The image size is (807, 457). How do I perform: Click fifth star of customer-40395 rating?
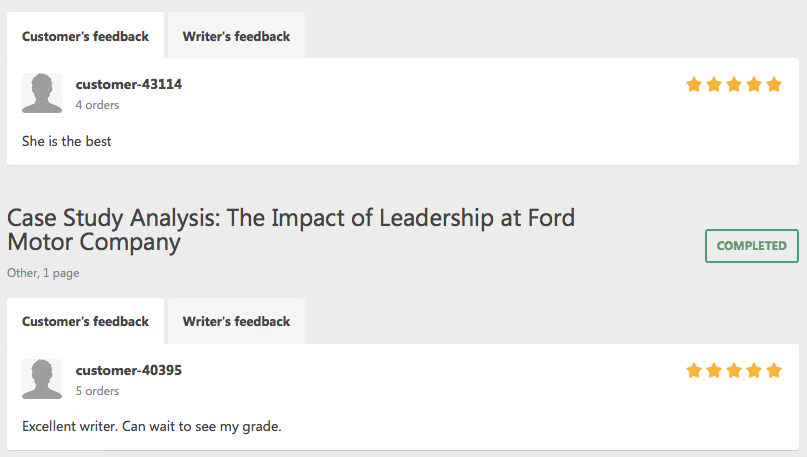click(774, 370)
